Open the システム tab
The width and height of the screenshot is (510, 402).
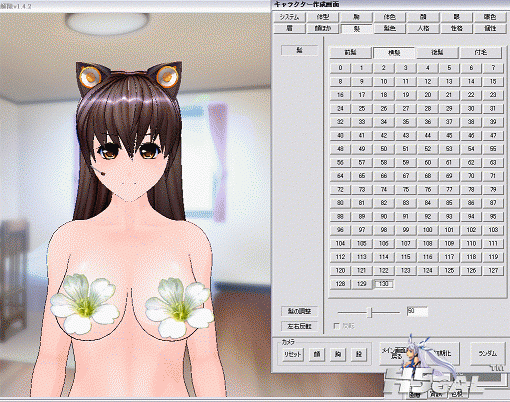pos(289,17)
